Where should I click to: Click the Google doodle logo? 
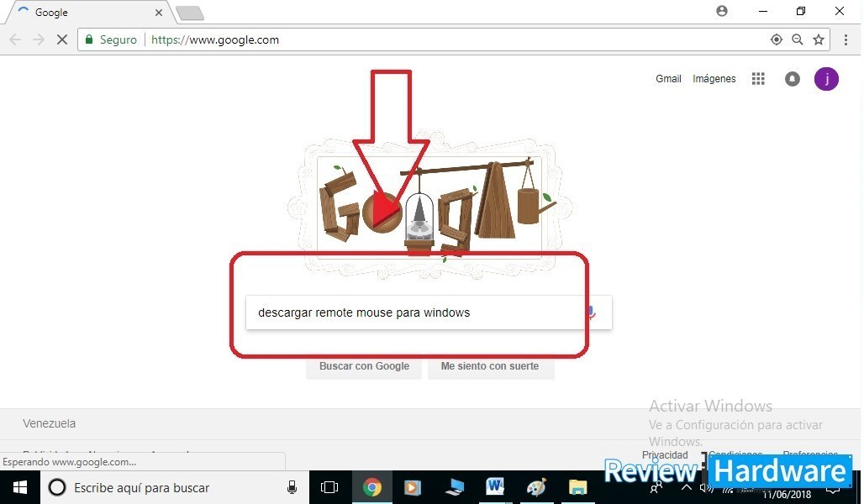pyautogui.click(x=429, y=207)
